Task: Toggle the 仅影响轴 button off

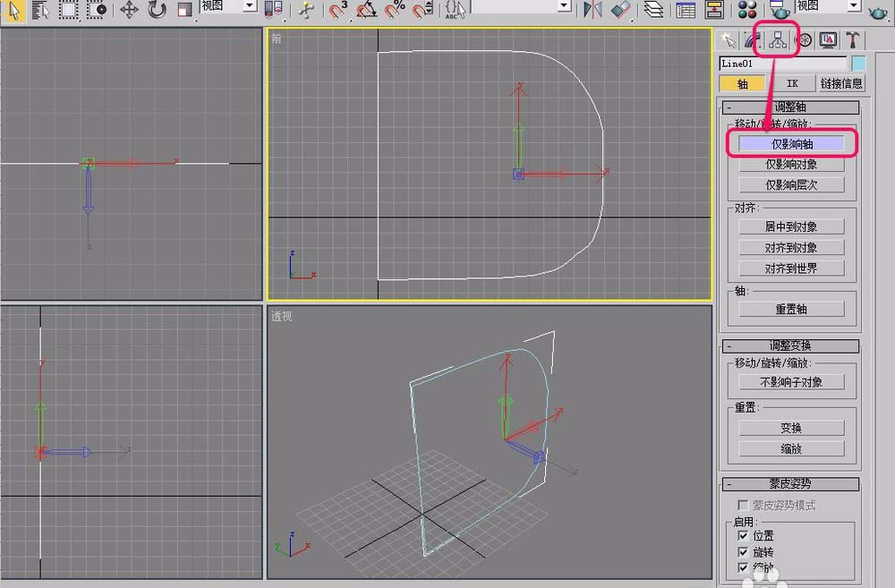Action: pos(791,143)
